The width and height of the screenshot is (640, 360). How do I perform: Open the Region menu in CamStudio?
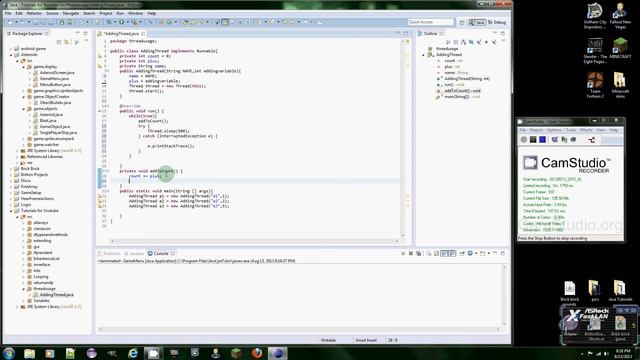click(536, 130)
